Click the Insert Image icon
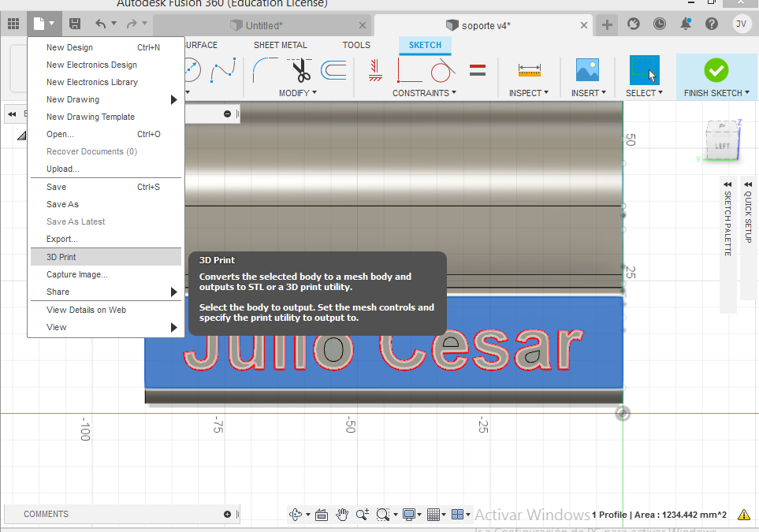The height and width of the screenshot is (532, 759). click(587, 69)
